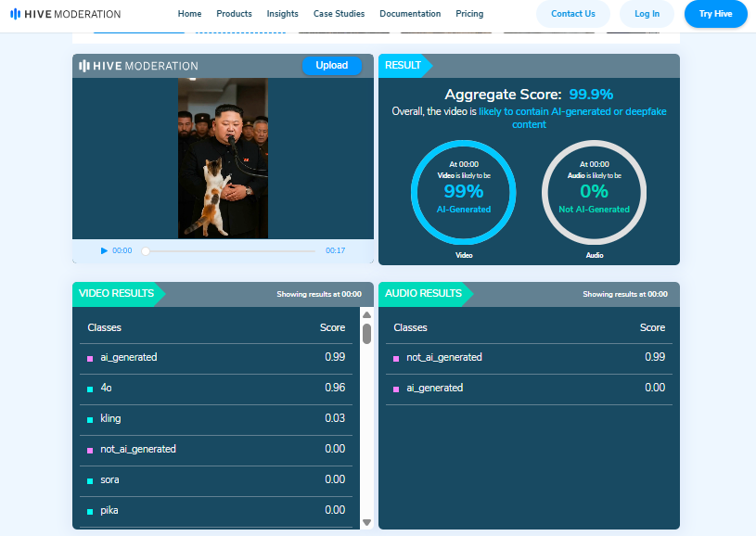
Task: Click the audio 0% Not AI-Generated circle gauge
Action: [594, 192]
